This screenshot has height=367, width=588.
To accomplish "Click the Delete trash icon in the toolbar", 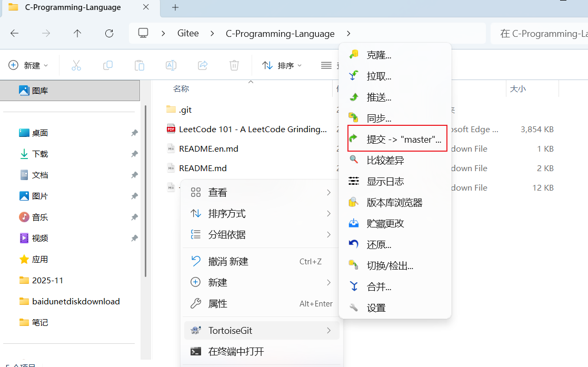I will coord(234,65).
